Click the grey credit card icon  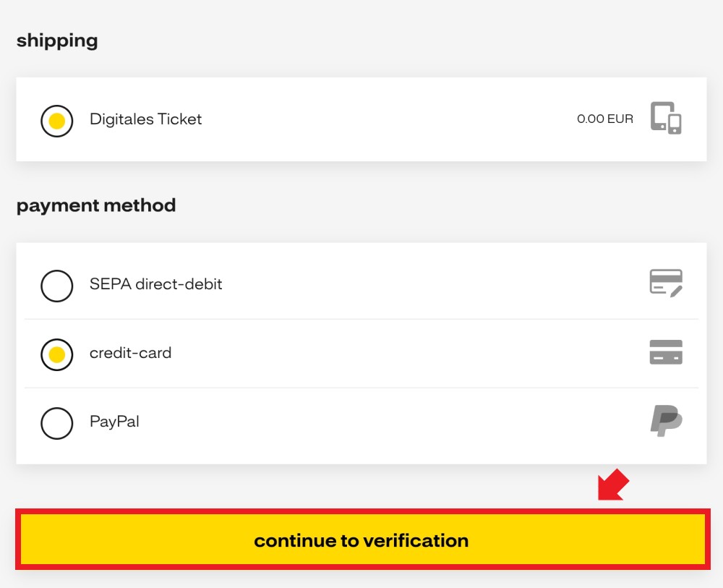(x=666, y=352)
